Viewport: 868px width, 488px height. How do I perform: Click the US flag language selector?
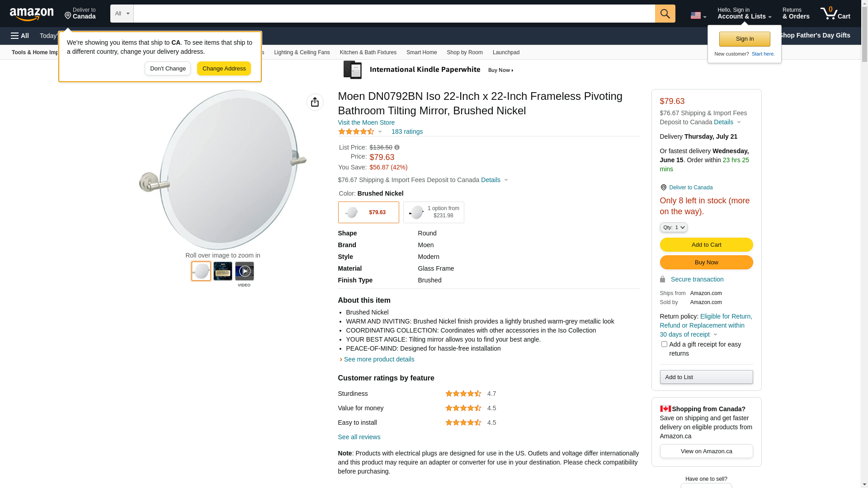point(698,15)
